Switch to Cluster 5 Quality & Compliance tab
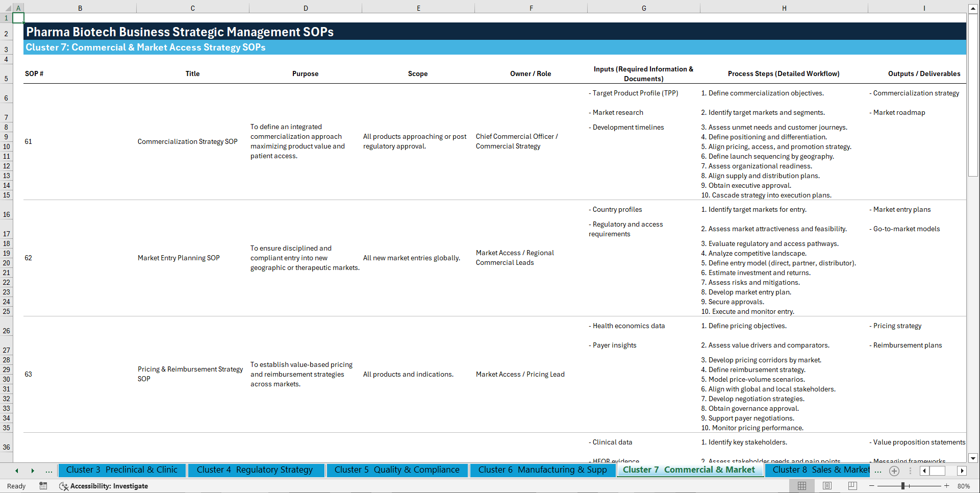The width and height of the screenshot is (980, 493). [x=397, y=470]
